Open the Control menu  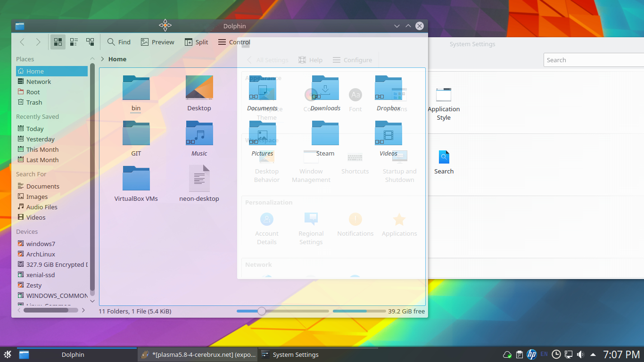[234, 42]
